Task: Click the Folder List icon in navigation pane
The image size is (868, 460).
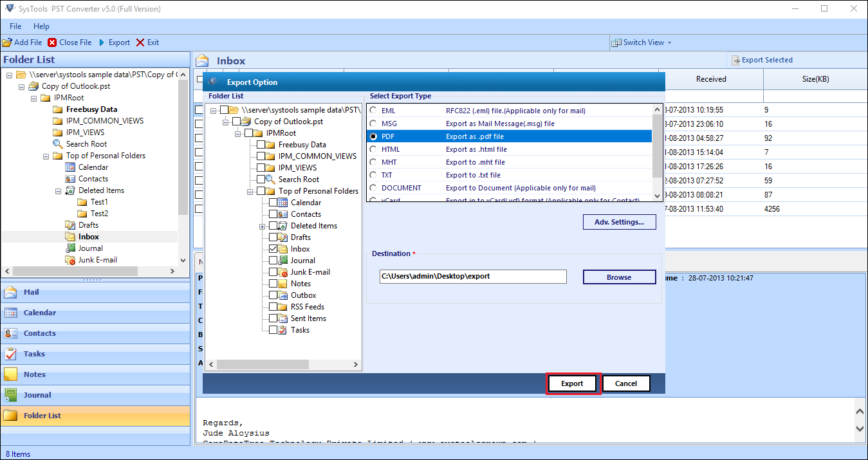Action: pos(11,416)
